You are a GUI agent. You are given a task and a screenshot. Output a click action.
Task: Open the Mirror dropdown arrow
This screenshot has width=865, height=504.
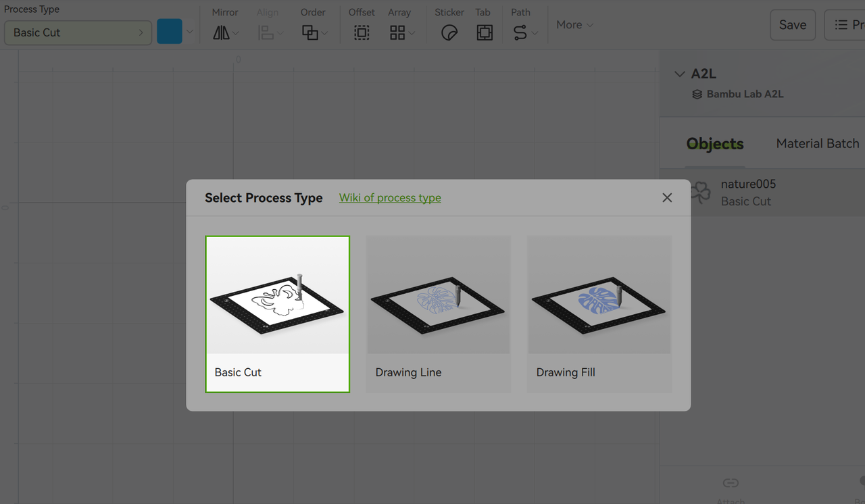[236, 33]
